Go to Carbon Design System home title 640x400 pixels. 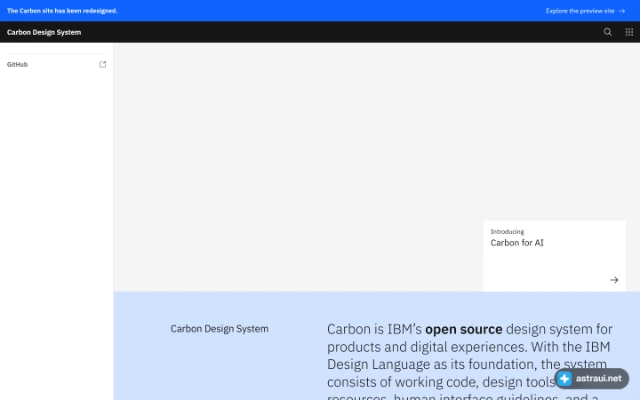pyautogui.click(x=44, y=32)
